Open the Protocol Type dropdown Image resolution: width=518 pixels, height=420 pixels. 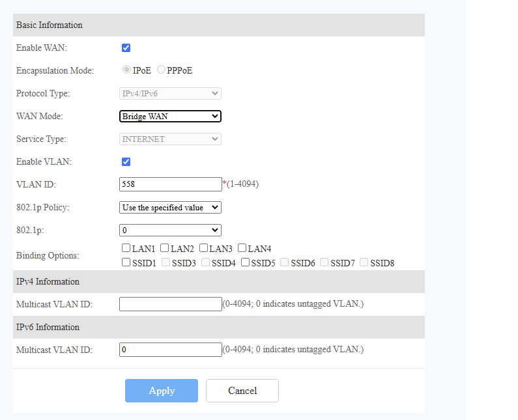170,94
